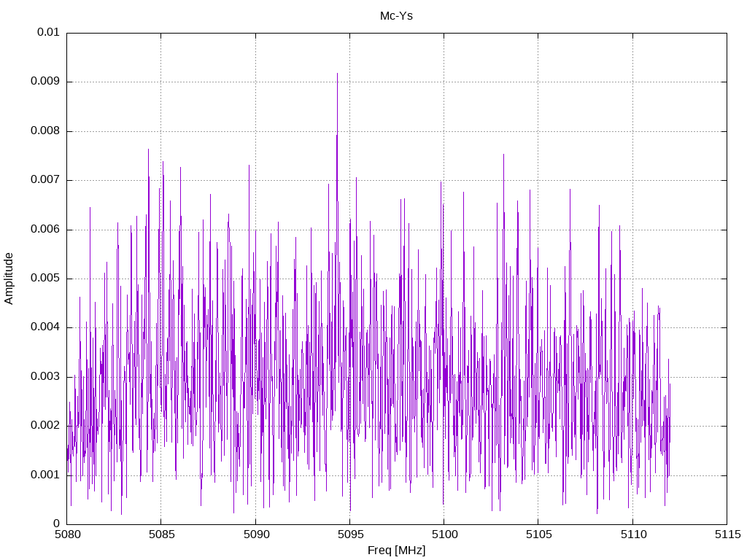Click the plot title 'Mc-Ys'

tap(396, 16)
